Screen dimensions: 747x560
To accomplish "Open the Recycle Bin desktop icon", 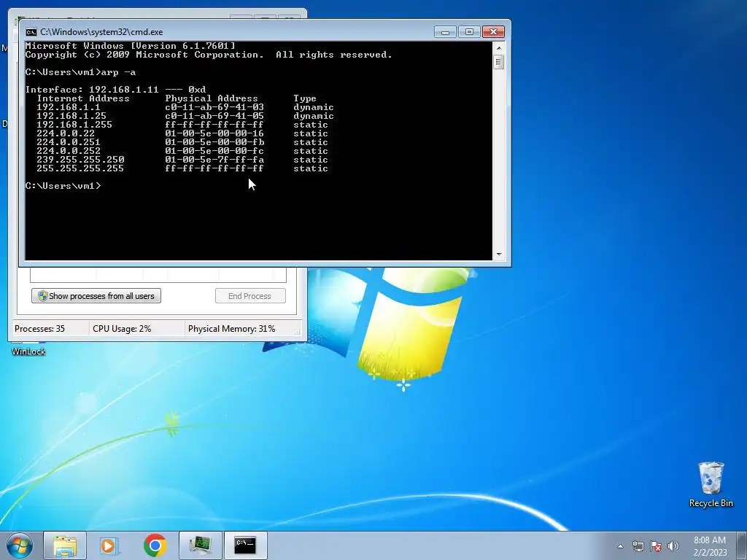I will 711,484.
